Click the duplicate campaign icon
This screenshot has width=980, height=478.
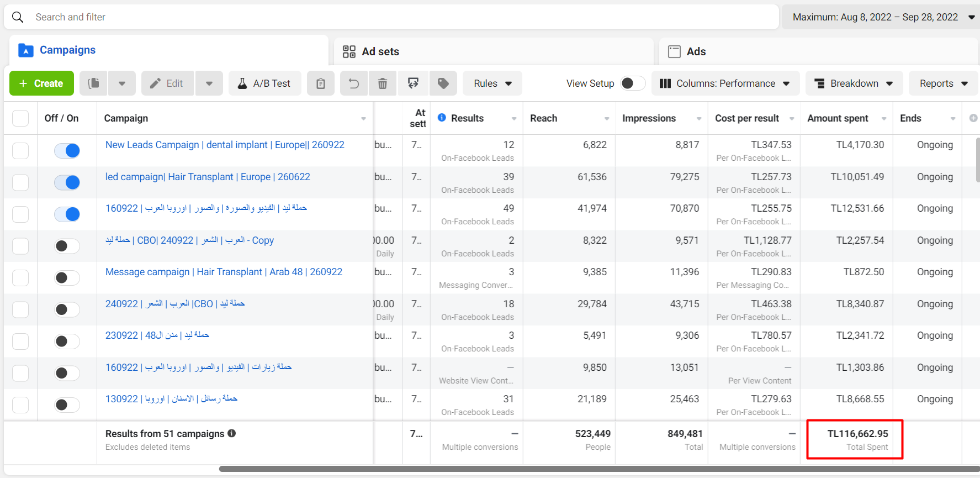pos(94,83)
